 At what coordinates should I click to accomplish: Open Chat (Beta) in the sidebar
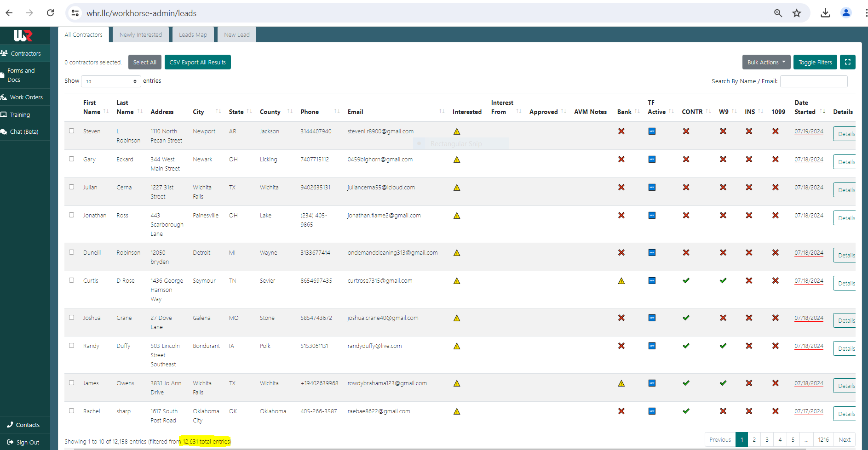[25, 131]
